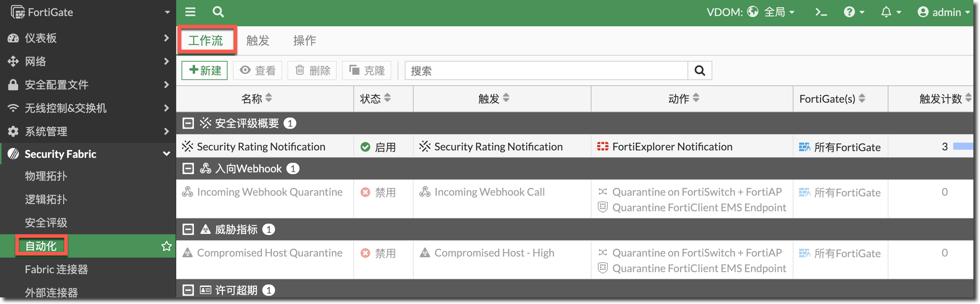Click the 新建 button

coord(205,71)
